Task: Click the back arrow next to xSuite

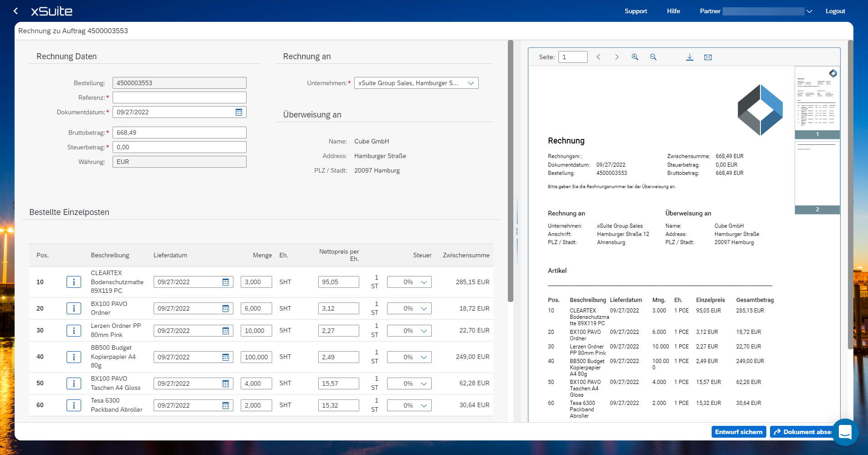Action: point(16,11)
